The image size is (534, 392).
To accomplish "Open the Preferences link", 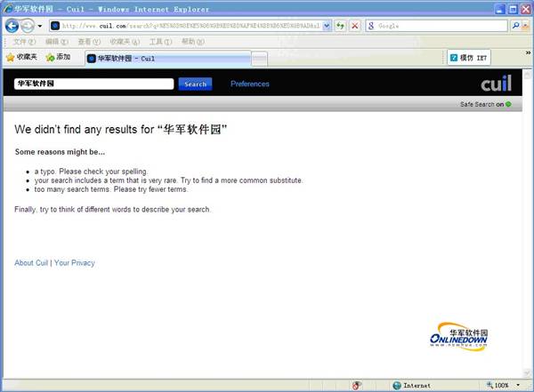I will [x=249, y=84].
